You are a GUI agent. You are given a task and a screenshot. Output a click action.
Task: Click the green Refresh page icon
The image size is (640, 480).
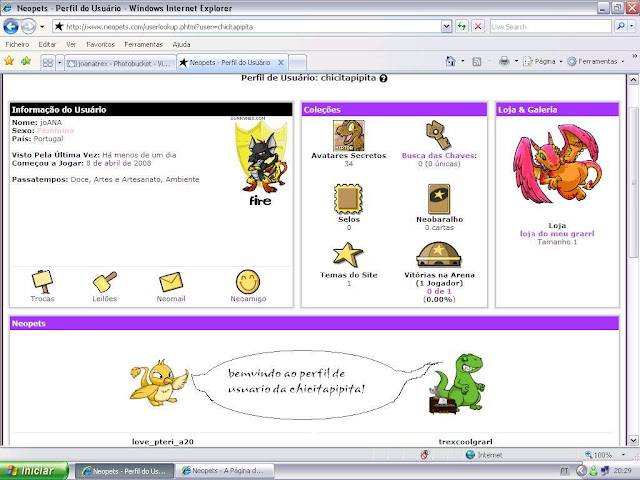tap(462, 27)
